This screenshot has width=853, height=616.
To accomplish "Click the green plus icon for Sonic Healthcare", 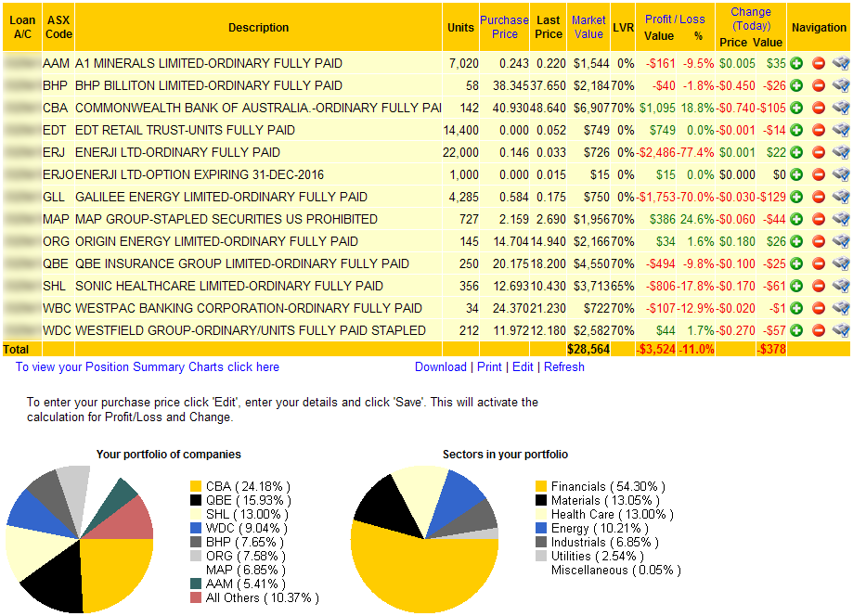I will point(796,286).
